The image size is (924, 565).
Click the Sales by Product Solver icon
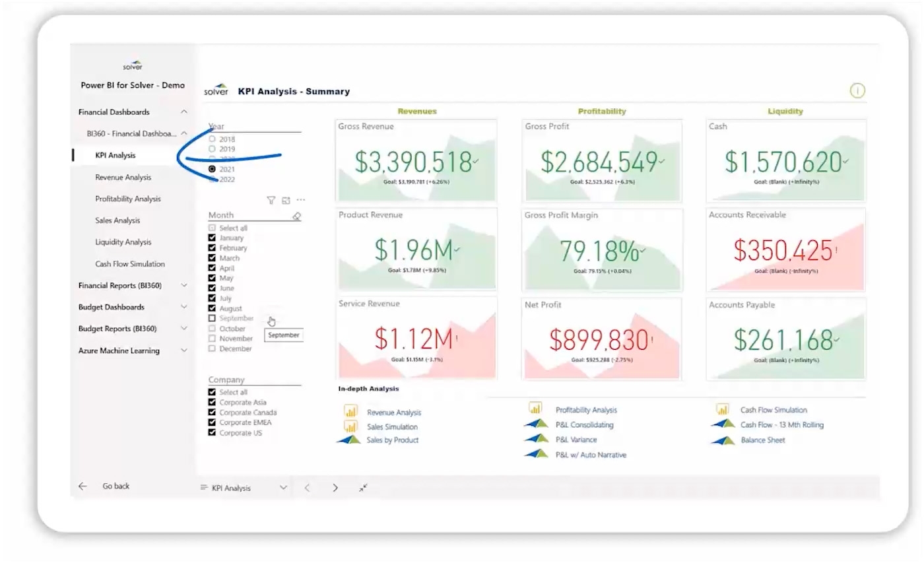point(348,440)
